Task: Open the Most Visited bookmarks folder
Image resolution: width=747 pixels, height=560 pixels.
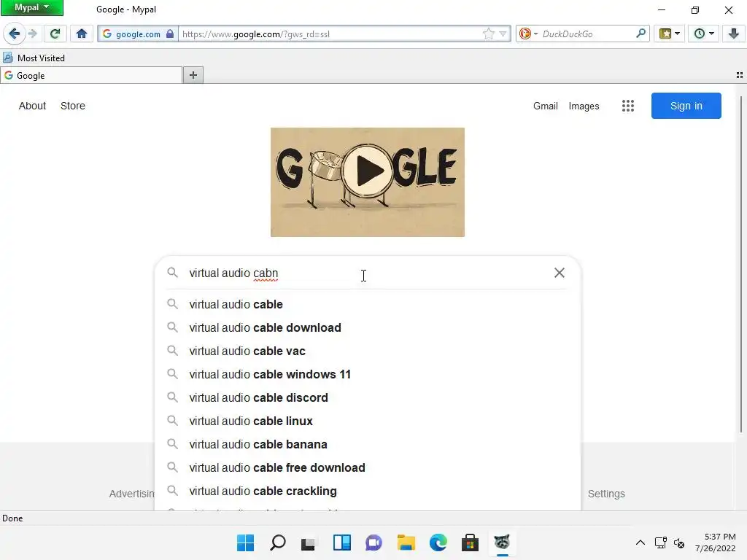Action: (34, 58)
